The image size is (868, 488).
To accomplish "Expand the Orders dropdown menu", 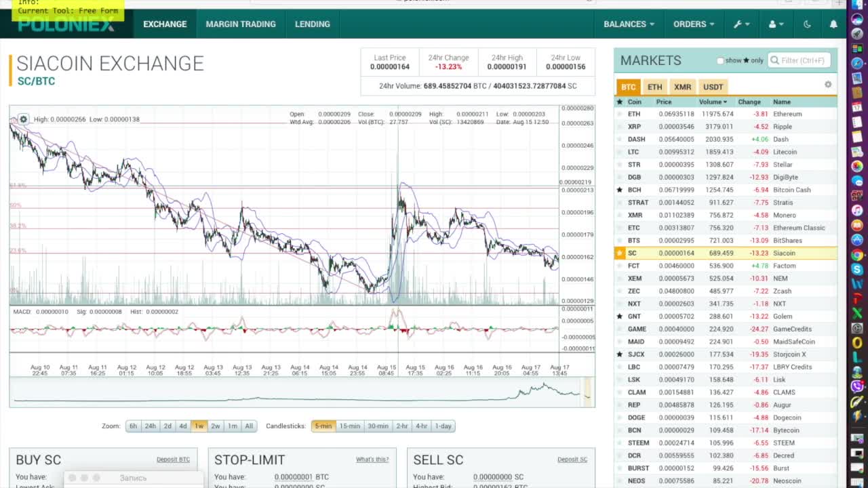I will [694, 24].
